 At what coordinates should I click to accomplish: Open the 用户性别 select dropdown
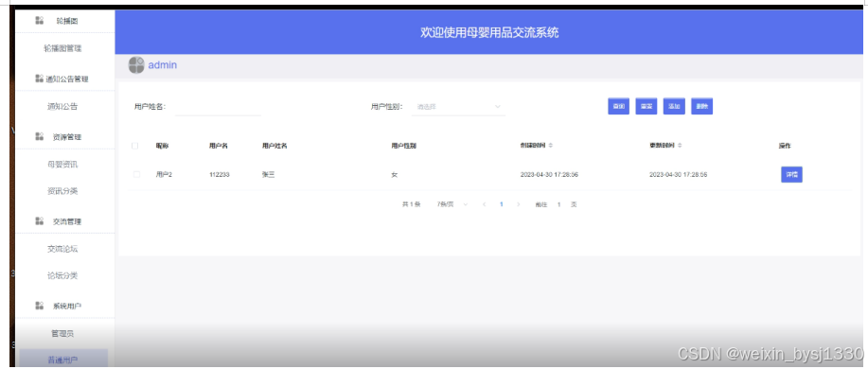[x=458, y=106]
